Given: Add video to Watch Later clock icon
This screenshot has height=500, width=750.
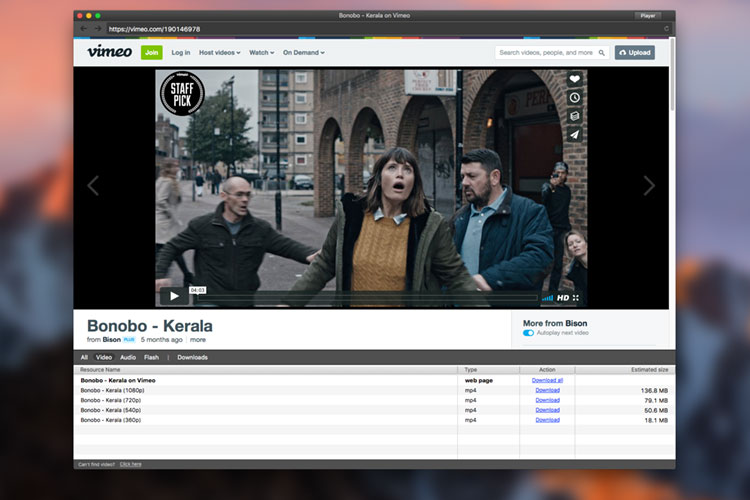Looking at the screenshot, I should pyautogui.click(x=574, y=98).
